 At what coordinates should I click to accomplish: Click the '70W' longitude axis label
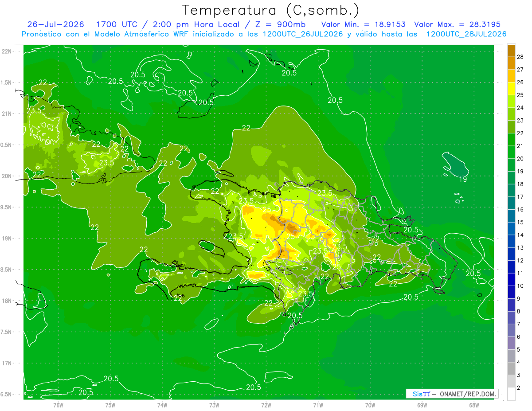click(370, 405)
